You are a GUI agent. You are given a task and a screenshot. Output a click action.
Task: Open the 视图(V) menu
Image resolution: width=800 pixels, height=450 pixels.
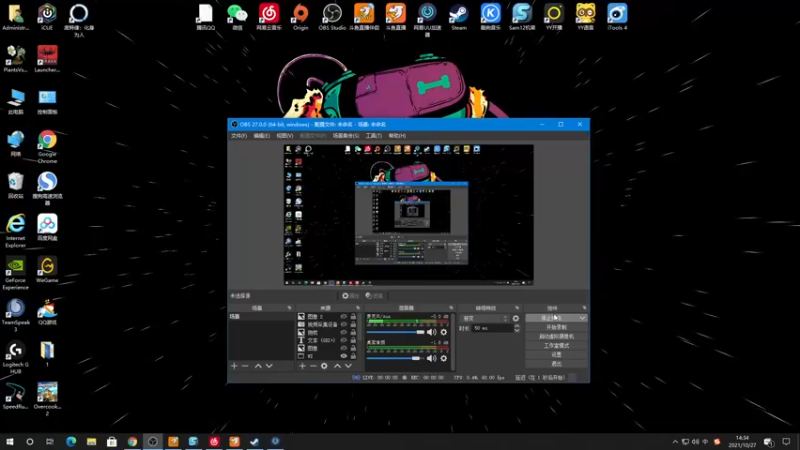285,136
